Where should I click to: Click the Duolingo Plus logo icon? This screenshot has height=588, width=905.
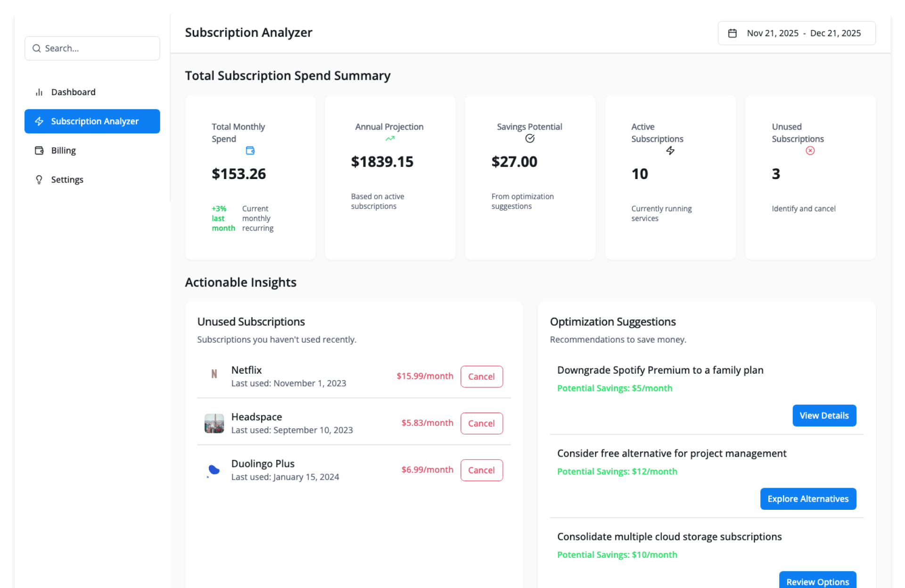tap(214, 470)
